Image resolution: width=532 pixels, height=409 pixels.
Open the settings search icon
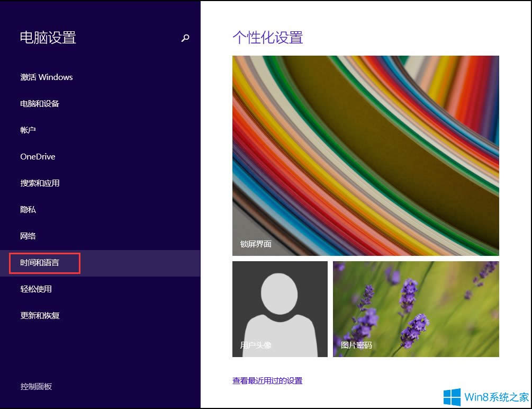pos(185,38)
